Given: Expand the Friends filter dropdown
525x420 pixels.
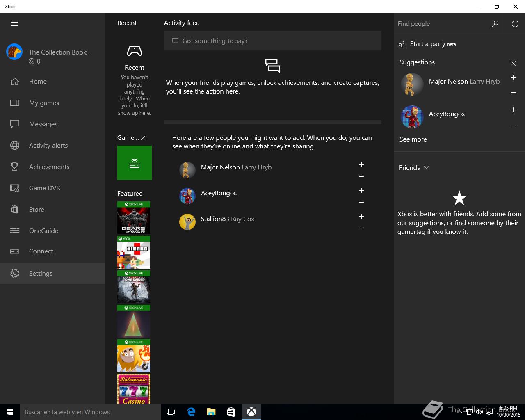Looking at the screenshot, I should (414, 167).
